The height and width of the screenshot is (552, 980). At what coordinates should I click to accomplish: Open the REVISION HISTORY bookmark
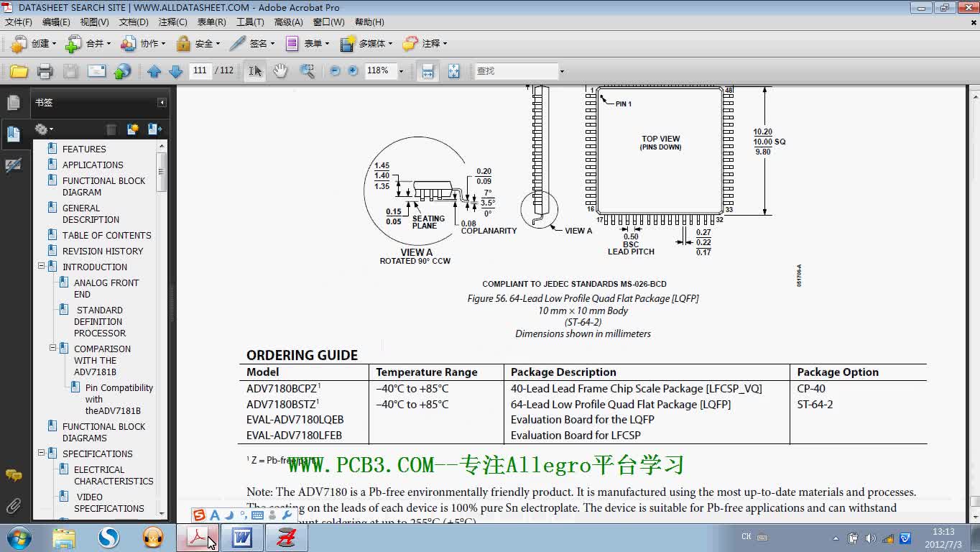(103, 251)
